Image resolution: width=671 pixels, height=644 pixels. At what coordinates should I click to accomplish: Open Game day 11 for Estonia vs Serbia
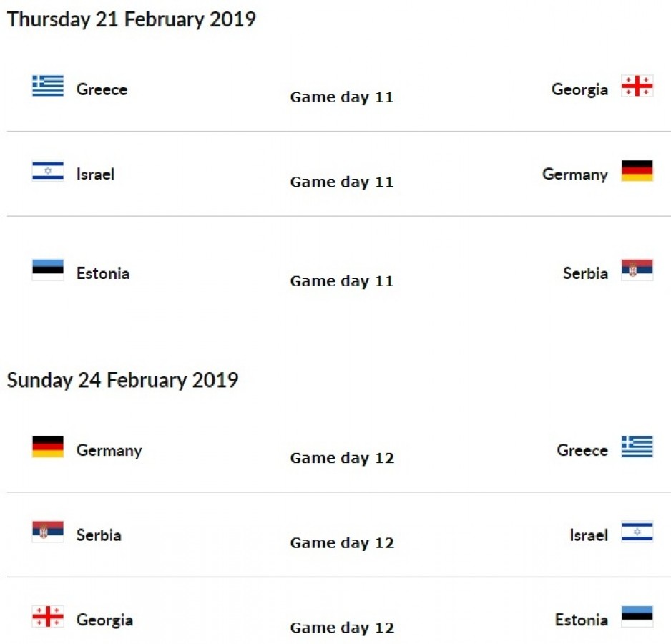pyautogui.click(x=342, y=281)
